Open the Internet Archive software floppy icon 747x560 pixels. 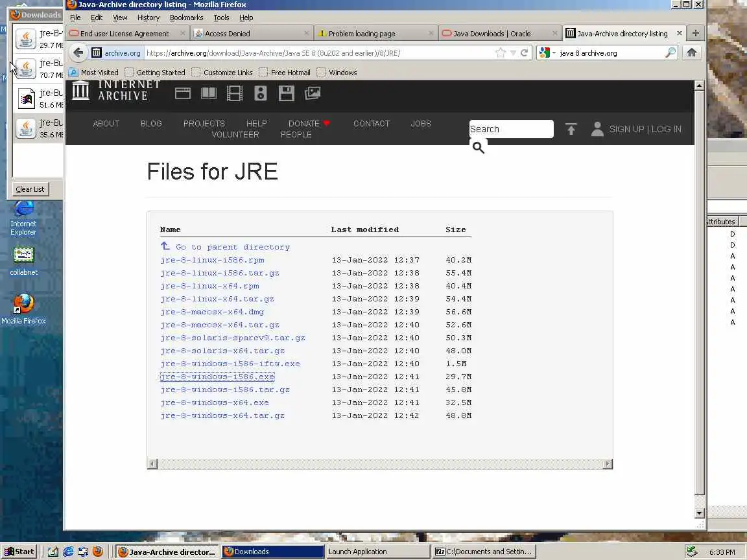[x=287, y=93]
